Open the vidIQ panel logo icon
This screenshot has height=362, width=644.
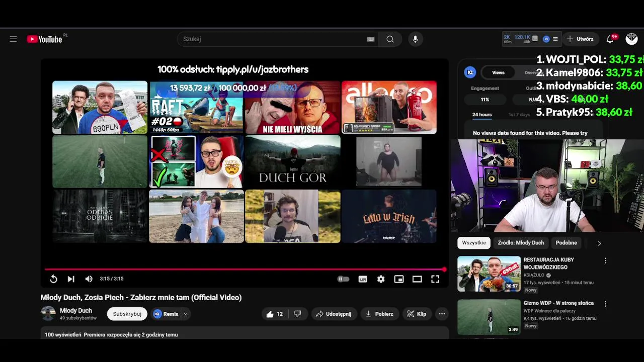pyautogui.click(x=470, y=72)
